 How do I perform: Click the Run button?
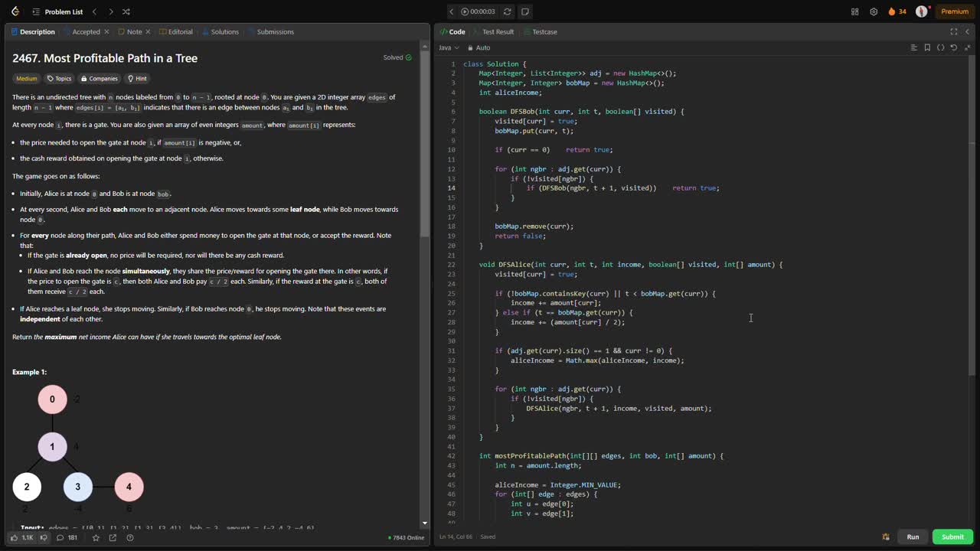click(x=913, y=536)
